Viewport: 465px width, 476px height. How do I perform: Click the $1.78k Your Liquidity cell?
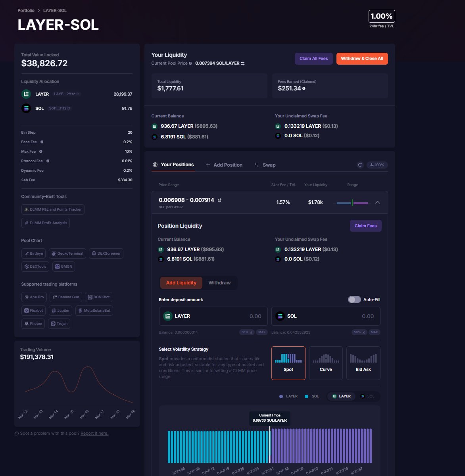pos(315,202)
